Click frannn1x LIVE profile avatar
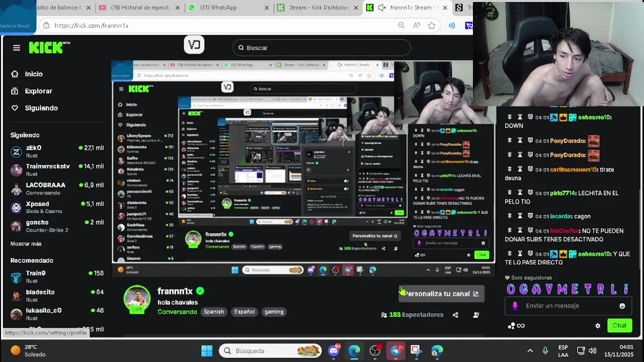The width and height of the screenshot is (644, 362). click(x=137, y=299)
